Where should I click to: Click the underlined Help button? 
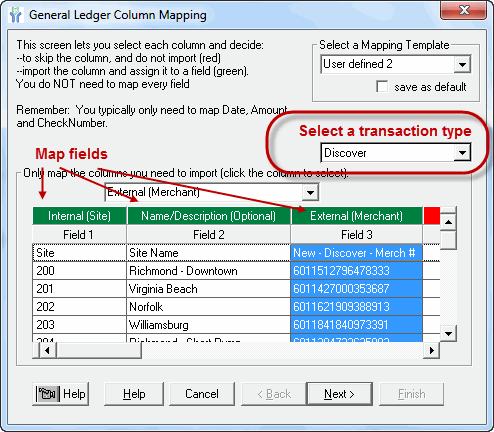coord(134,394)
